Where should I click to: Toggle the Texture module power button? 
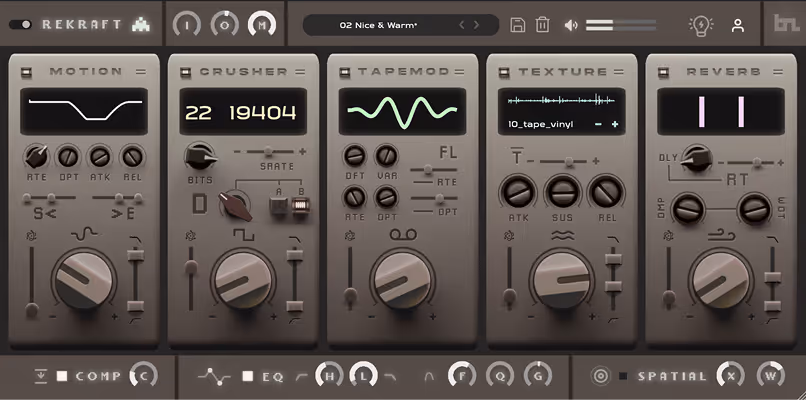point(504,72)
